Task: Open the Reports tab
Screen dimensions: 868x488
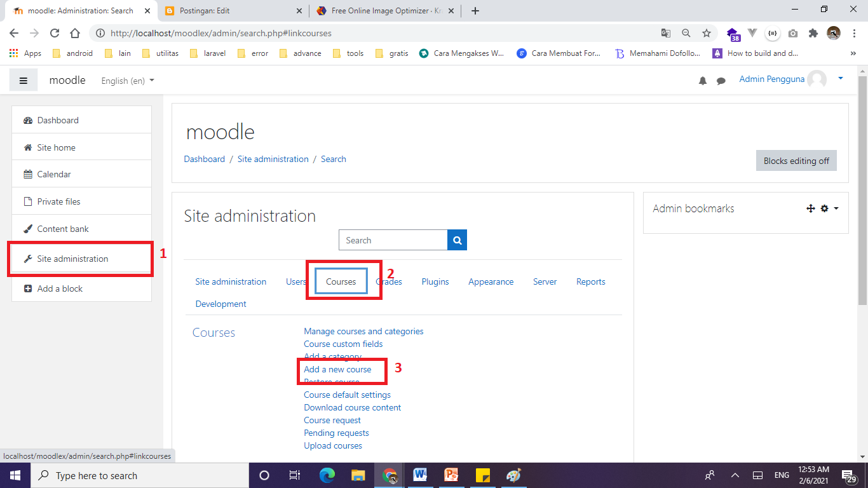Action: point(591,281)
